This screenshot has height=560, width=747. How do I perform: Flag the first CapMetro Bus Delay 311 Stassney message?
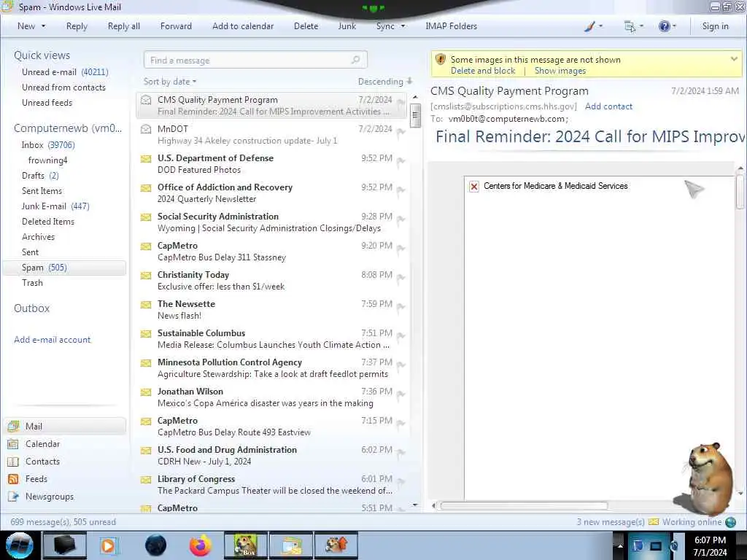coord(401,249)
